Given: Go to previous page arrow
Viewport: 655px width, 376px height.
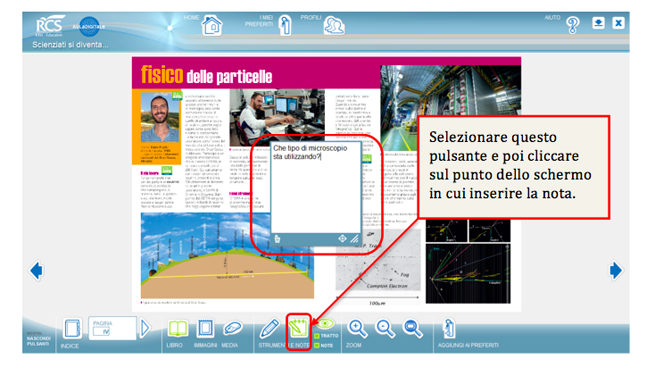Looking at the screenshot, I should tap(36, 271).
